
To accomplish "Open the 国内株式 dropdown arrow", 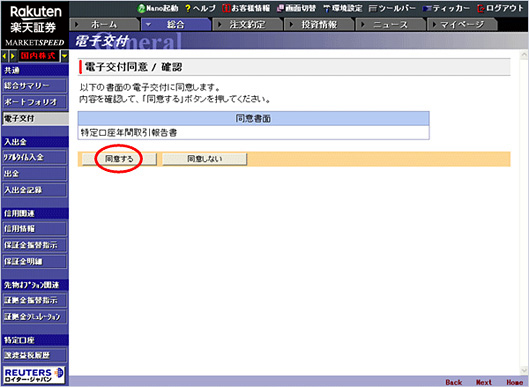I will (x=65, y=56).
